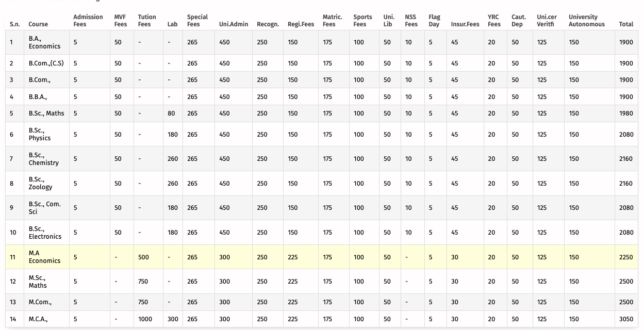Select the Insur.Fees column header
The width and height of the screenshot is (644, 330).
point(465,24)
